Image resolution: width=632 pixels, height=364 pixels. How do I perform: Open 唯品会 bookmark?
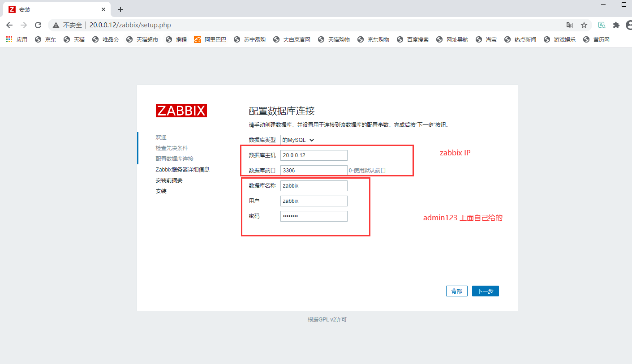pos(106,39)
